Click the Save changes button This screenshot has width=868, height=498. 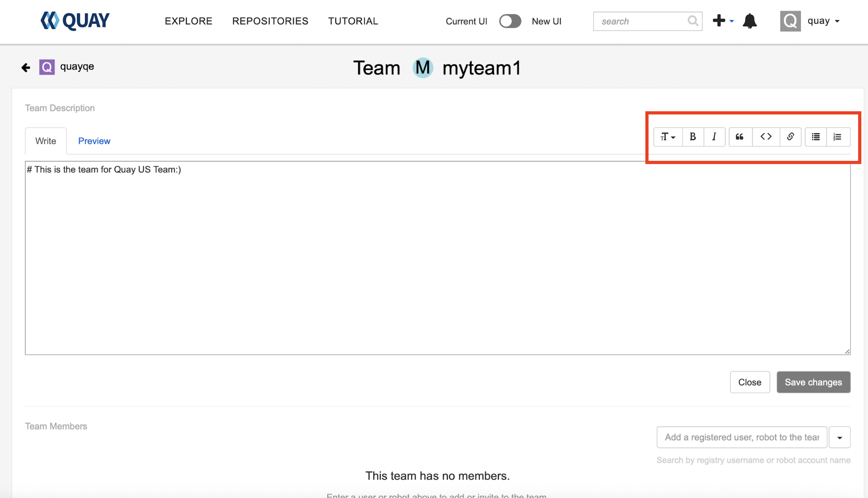pyautogui.click(x=813, y=382)
